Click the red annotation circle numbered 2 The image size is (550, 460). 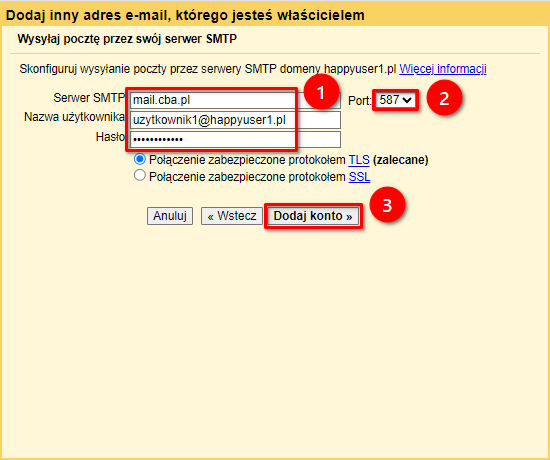pos(444,98)
